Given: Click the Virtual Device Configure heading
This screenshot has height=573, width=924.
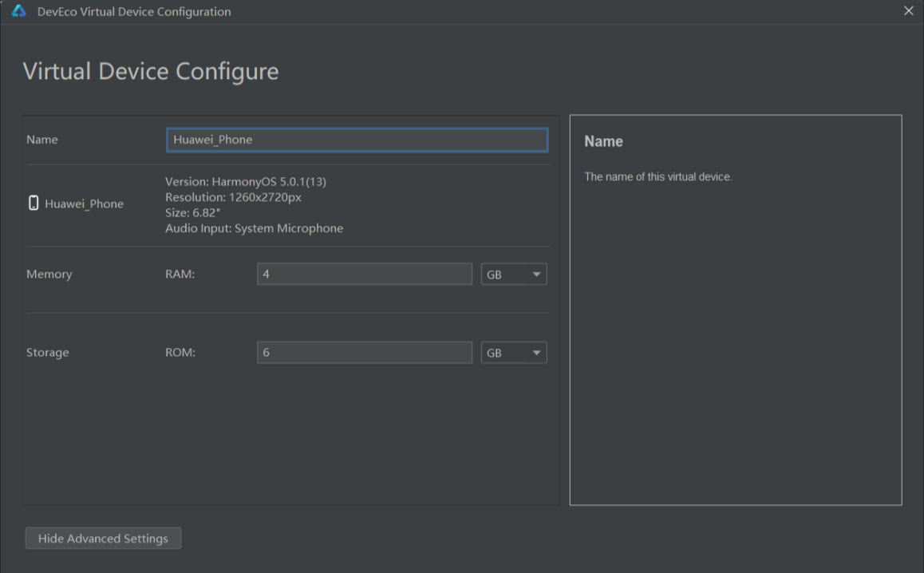Looking at the screenshot, I should 151,71.
